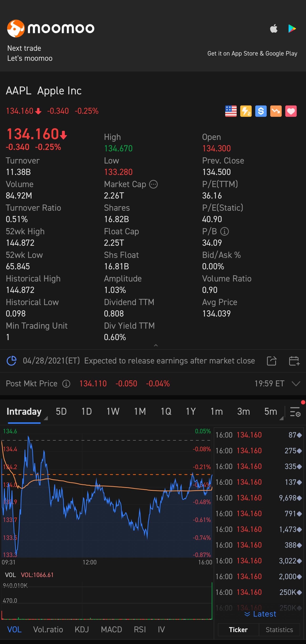This screenshot has width=306, height=644.
Task: Share the earnings event
Action: [x=271, y=361]
